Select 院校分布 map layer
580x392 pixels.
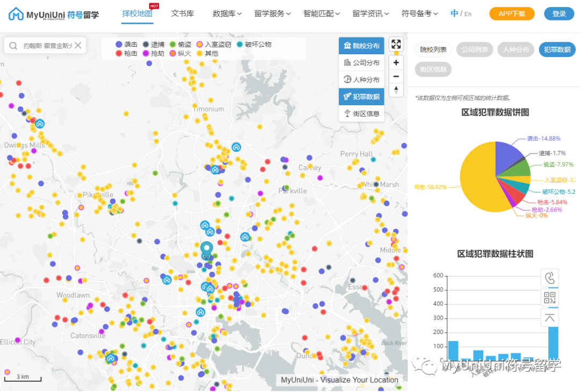361,46
